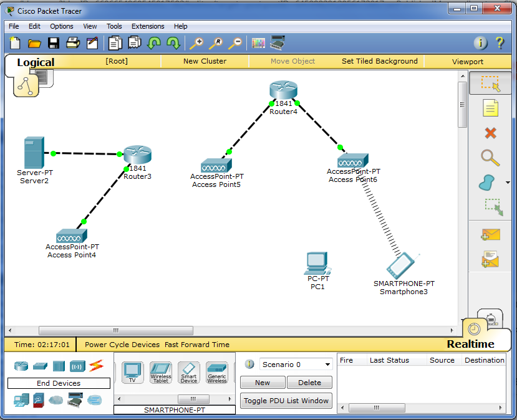The width and height of the screenshot is (517, 420).
Task: Expand the drawing tool options arrow
Action: (x=508, y=183)
